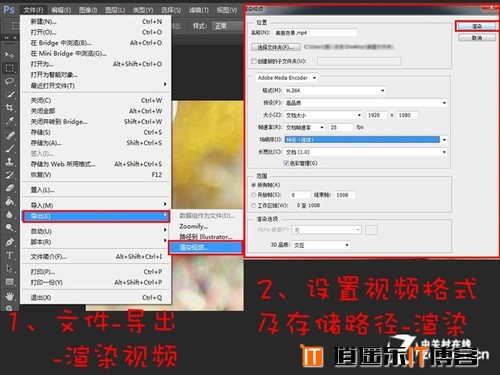Select the Lasso tool
500x375 pixels.
tap(9, 81)
